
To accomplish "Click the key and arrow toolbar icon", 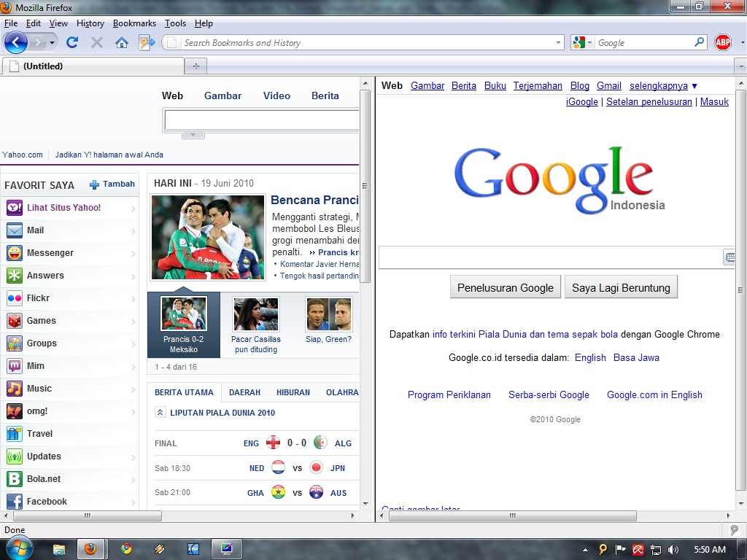I will click(x=147, y=42).
